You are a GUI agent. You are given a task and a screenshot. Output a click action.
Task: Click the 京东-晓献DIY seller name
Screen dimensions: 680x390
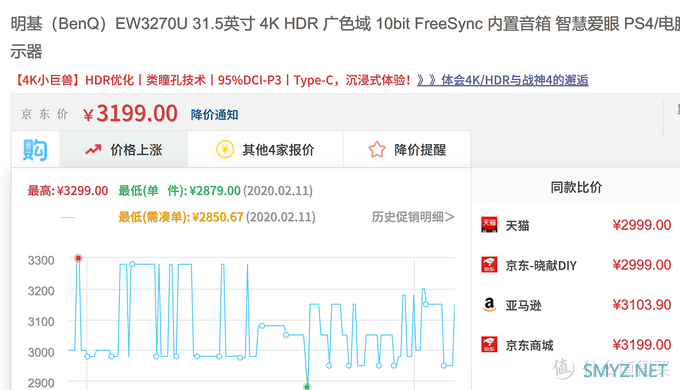pos(541,265)
